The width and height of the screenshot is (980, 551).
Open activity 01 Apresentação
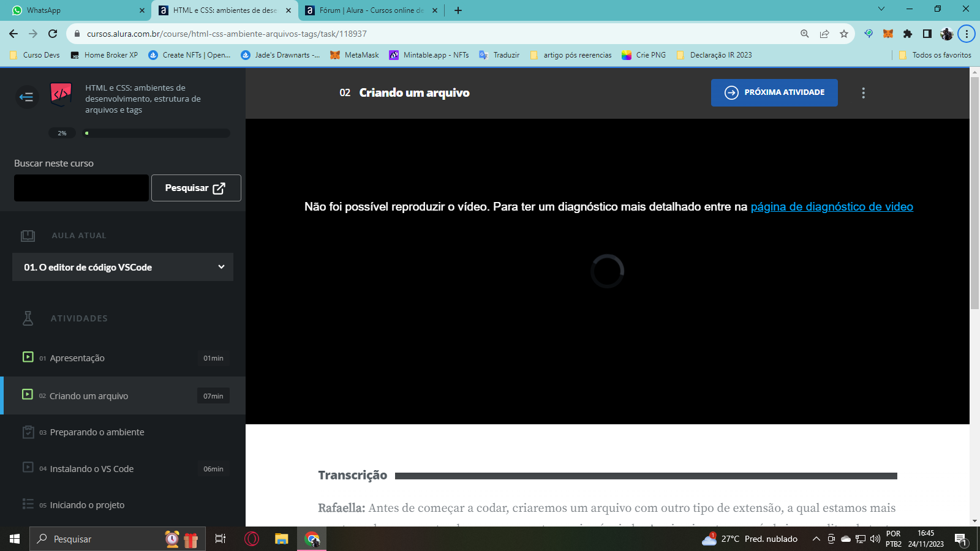point(123,358)
